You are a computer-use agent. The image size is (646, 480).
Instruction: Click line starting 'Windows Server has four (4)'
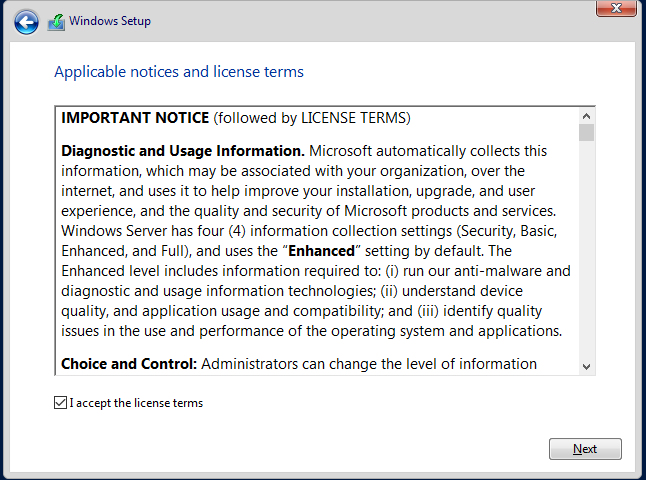coord(309,231)
